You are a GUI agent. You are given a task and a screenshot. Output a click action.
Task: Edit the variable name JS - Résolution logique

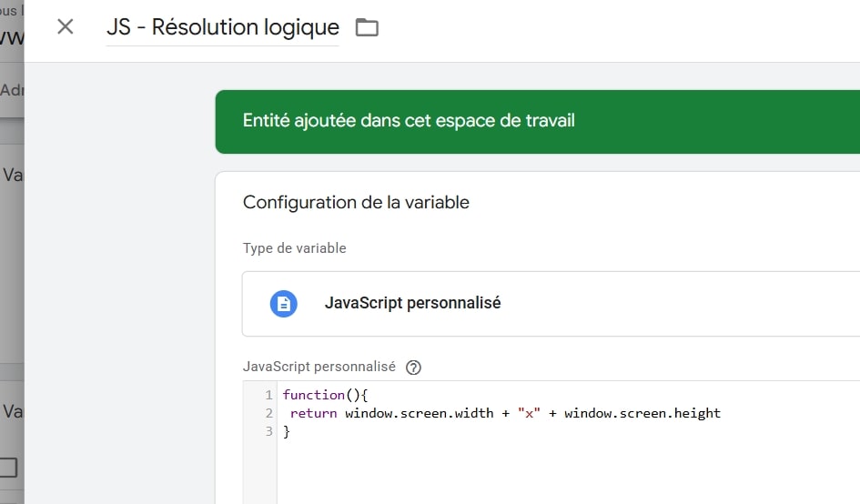(x=223, y=27)
